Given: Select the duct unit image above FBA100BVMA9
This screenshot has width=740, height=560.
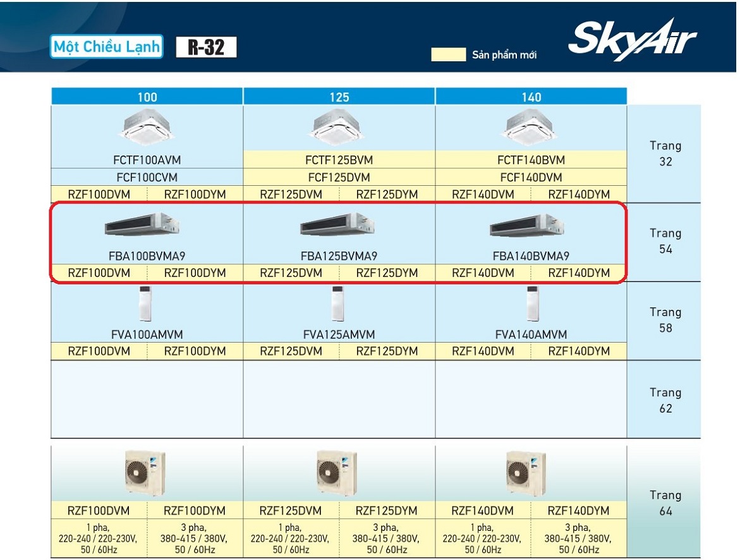Looking at the screenshot, I should (142, 224).
